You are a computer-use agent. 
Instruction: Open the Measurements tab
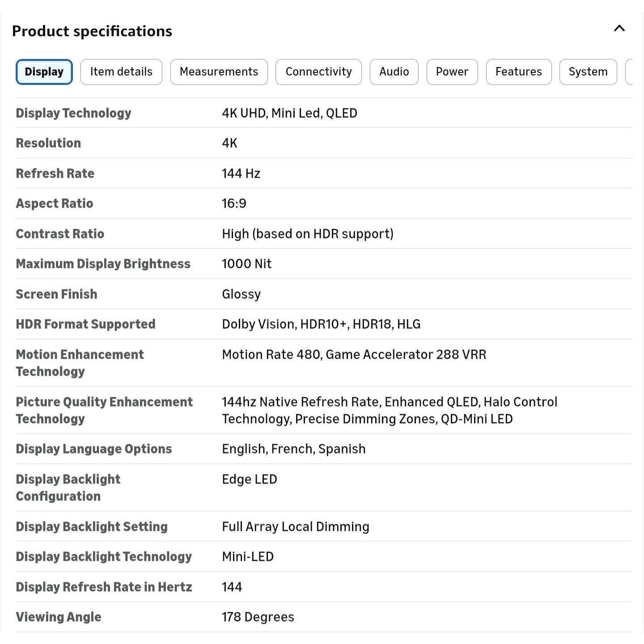click(219, 72)
